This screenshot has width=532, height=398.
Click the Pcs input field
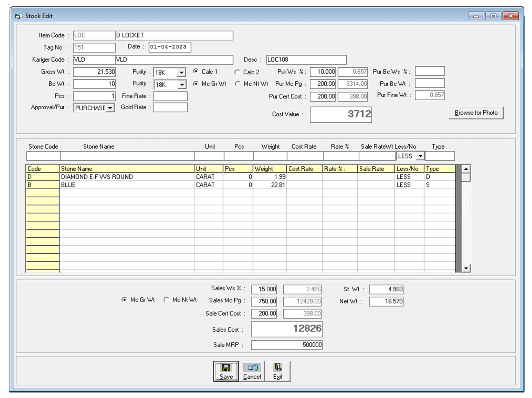click(94, 96)
